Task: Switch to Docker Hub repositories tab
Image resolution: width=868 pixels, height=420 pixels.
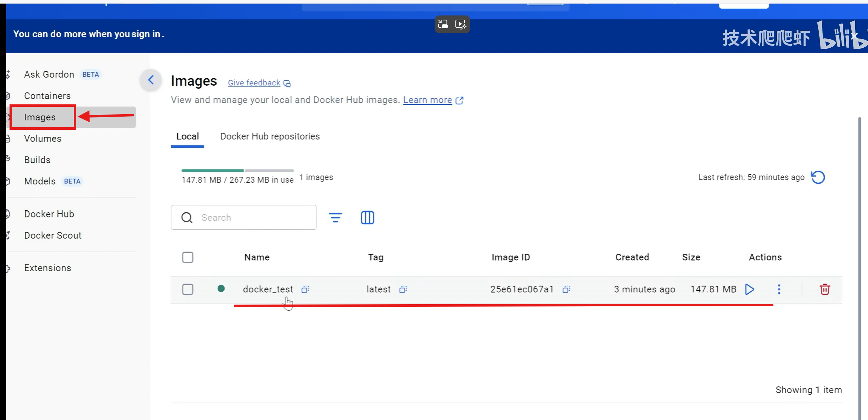Action: (270, 137)
